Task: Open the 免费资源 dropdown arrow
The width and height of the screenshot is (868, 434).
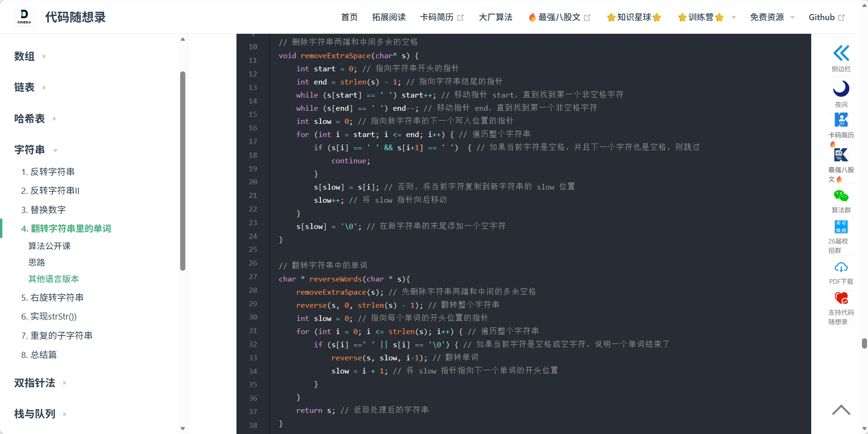Action: [792, 18]
